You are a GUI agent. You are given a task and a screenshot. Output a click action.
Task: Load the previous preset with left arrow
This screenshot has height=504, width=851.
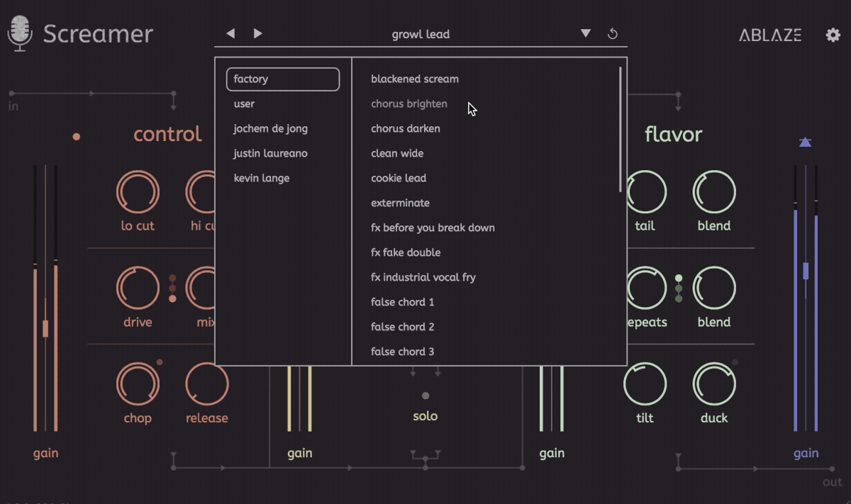point(230,33)
